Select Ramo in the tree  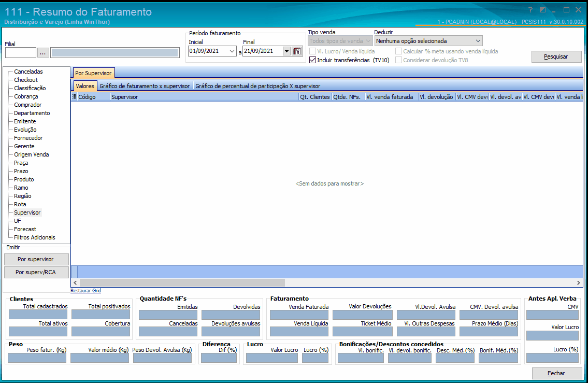(21, 188)
